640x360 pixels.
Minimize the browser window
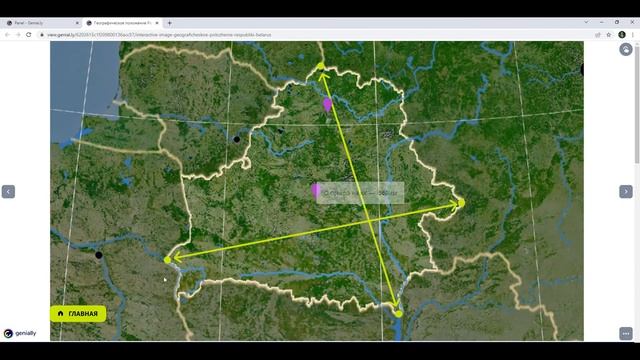[x=602, y=22]
